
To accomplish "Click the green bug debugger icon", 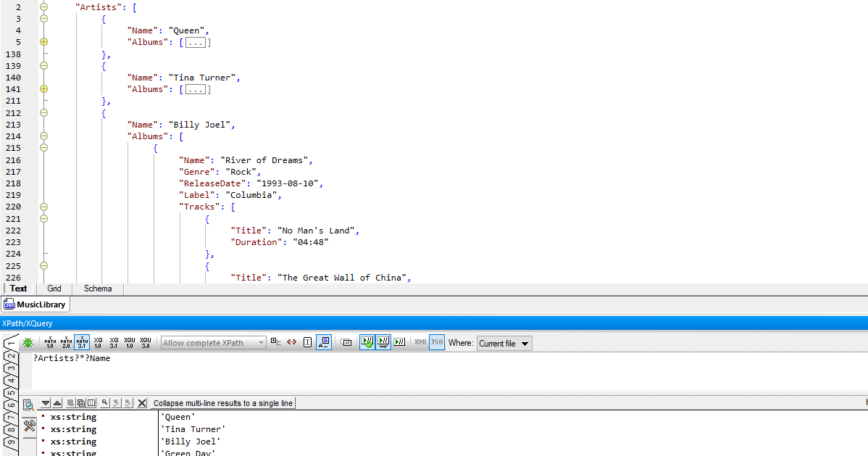I will coord(28,343).
